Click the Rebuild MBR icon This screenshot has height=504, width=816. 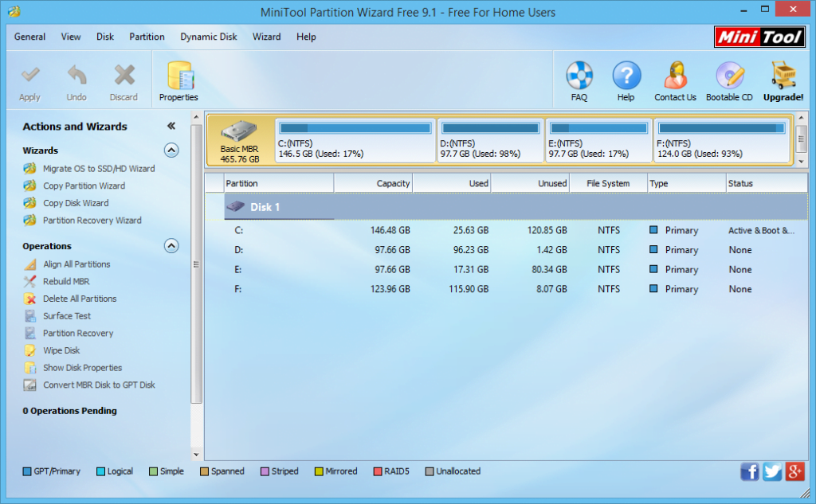pyautogui.click(x=29, y=281)
